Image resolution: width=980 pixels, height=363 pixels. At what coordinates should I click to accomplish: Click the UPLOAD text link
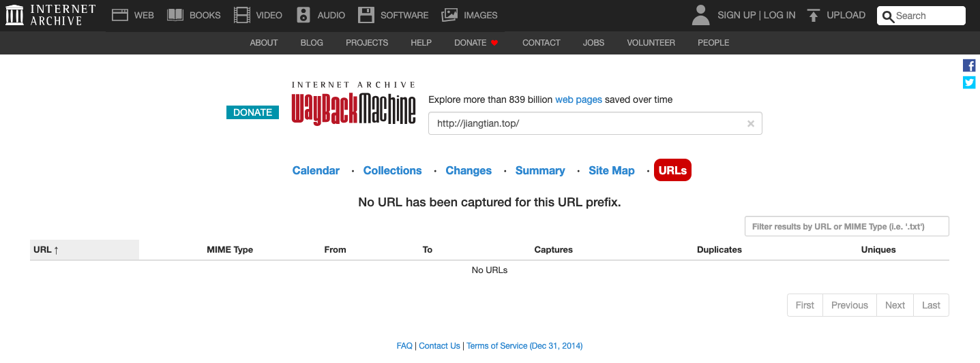[x=846, y=15]
